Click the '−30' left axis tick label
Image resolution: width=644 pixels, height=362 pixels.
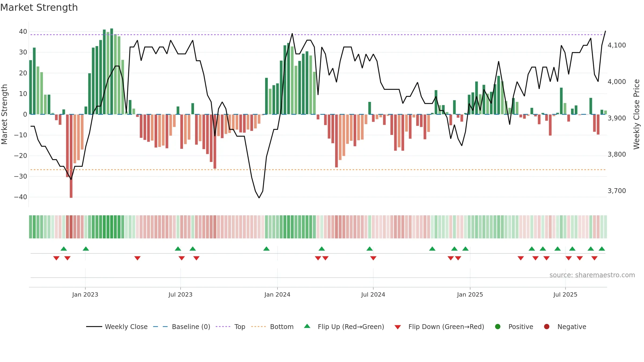(21, 176)
